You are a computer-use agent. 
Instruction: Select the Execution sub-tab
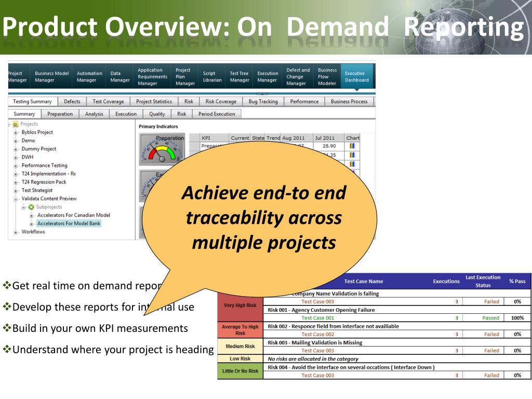(126, 114)
